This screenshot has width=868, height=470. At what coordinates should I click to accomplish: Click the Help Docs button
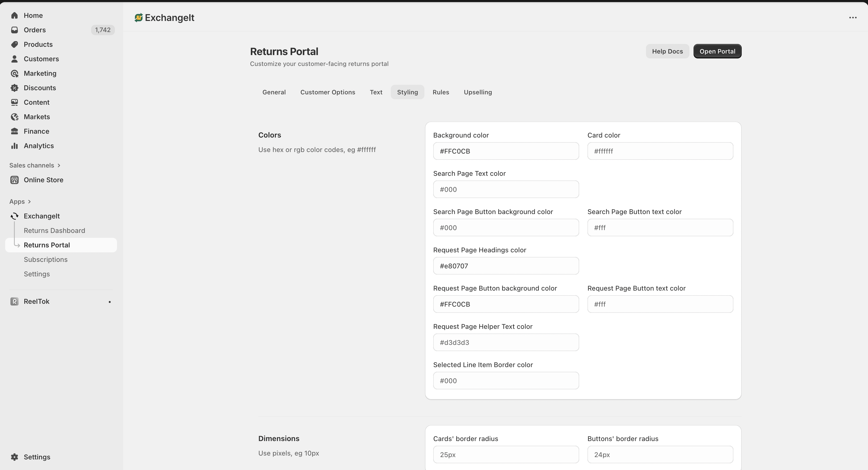(x=667, y=51)
